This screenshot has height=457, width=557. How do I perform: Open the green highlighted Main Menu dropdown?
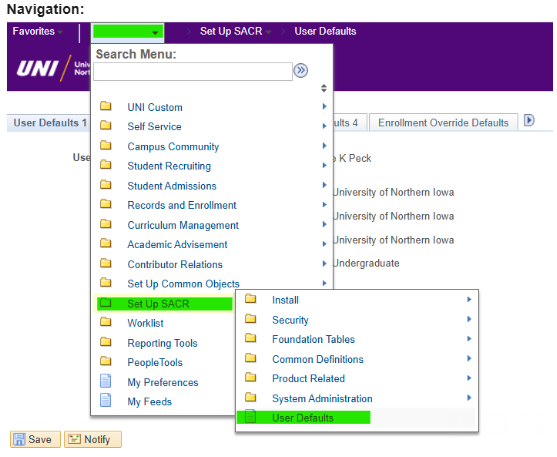click(x=127, y=32)
